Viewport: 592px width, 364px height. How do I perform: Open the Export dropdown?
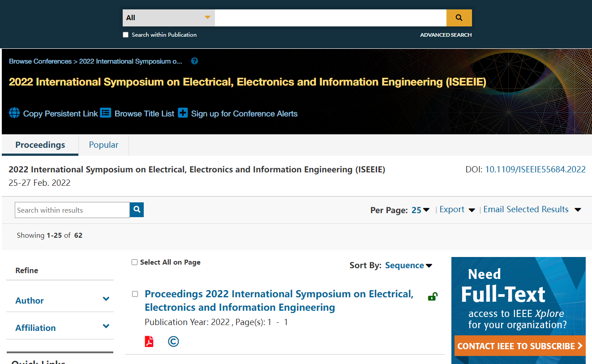click(x=457, y=210)
